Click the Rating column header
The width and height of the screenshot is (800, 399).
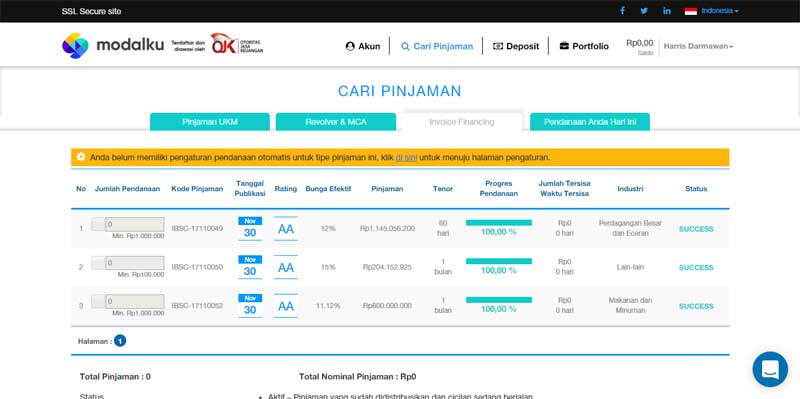click(286, 189)
